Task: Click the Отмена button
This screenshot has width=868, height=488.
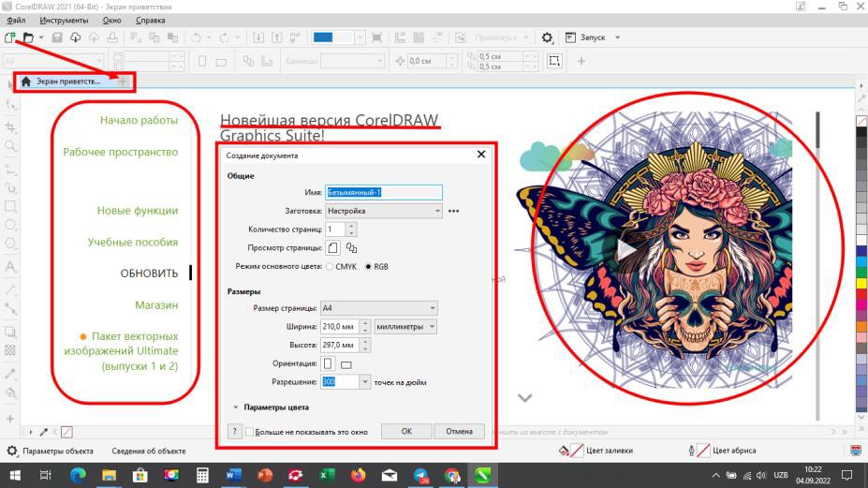Action: [459, 431]
